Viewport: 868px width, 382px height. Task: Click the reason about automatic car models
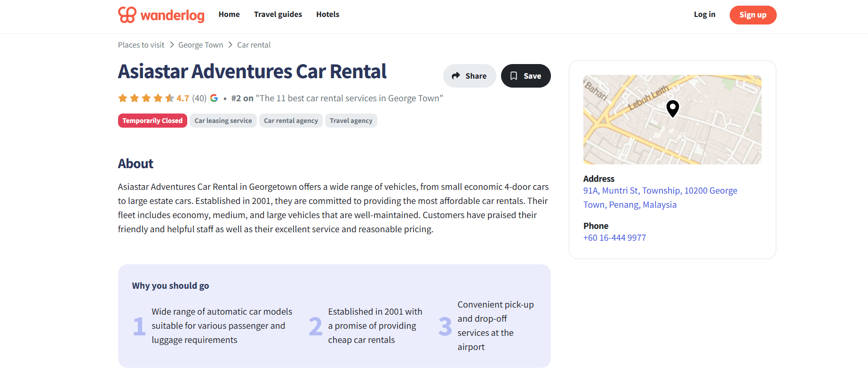(x=222, y=325)
